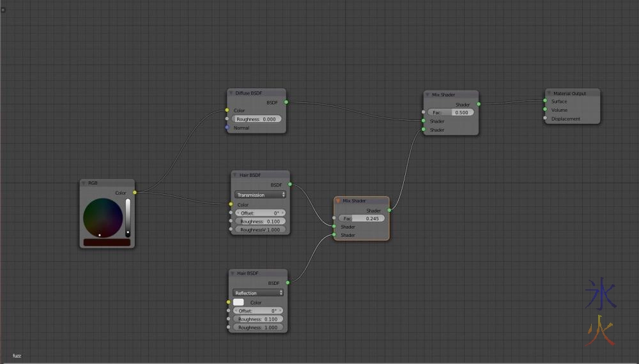Click the Fac 0.245 field

[x=361, y=218]
